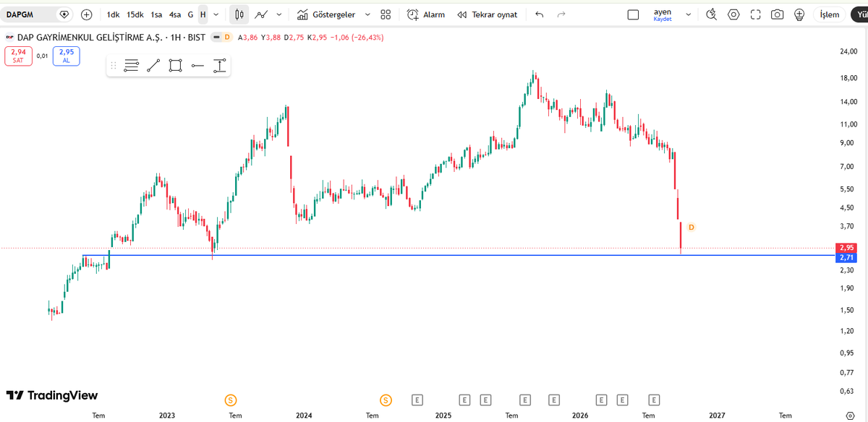This screenshot has height=422, width=868.
Task: Switch to 4sa timeframe
Action: pos(175,14)
